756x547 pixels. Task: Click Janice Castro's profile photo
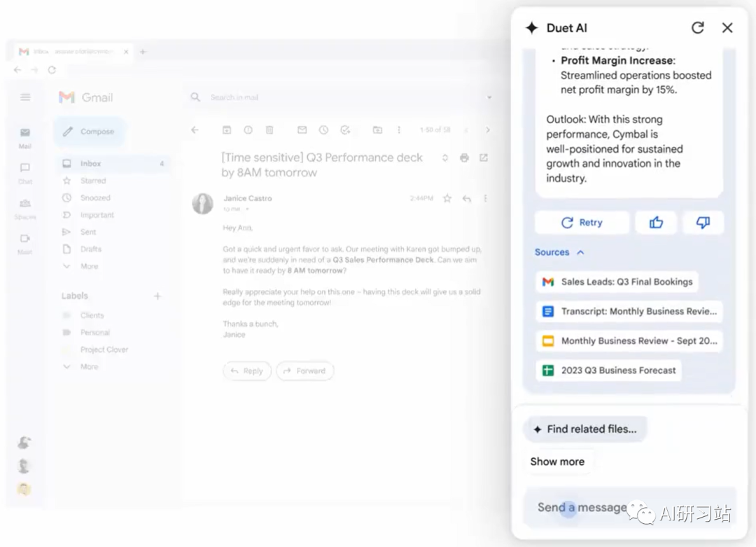click(202, 204)
